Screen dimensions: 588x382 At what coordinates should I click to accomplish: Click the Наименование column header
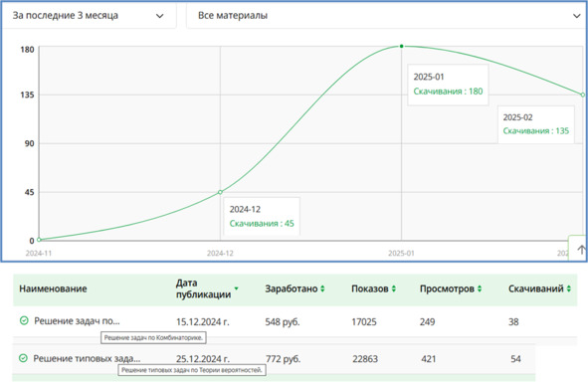click(x=53, y=288)
